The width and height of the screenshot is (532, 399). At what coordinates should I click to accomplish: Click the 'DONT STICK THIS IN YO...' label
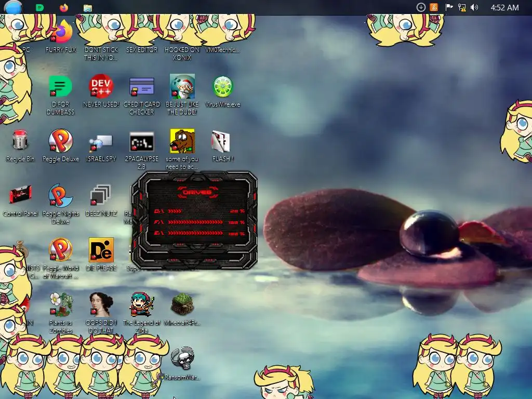click(101, 54)
